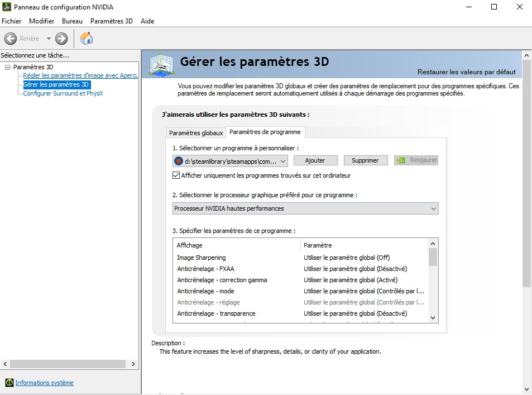The image size is (532, 395).
Task: Select the Paramètres de programme tab
Action: [x=265, y=132]
